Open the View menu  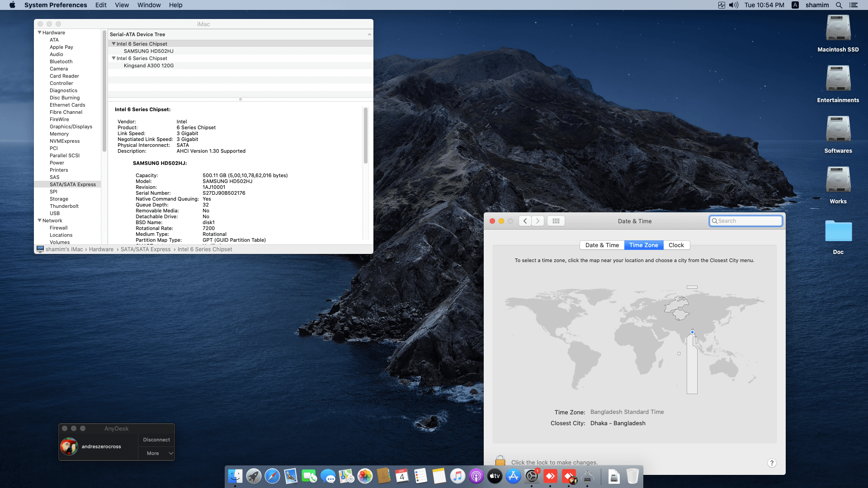click(x=122, y=5)
